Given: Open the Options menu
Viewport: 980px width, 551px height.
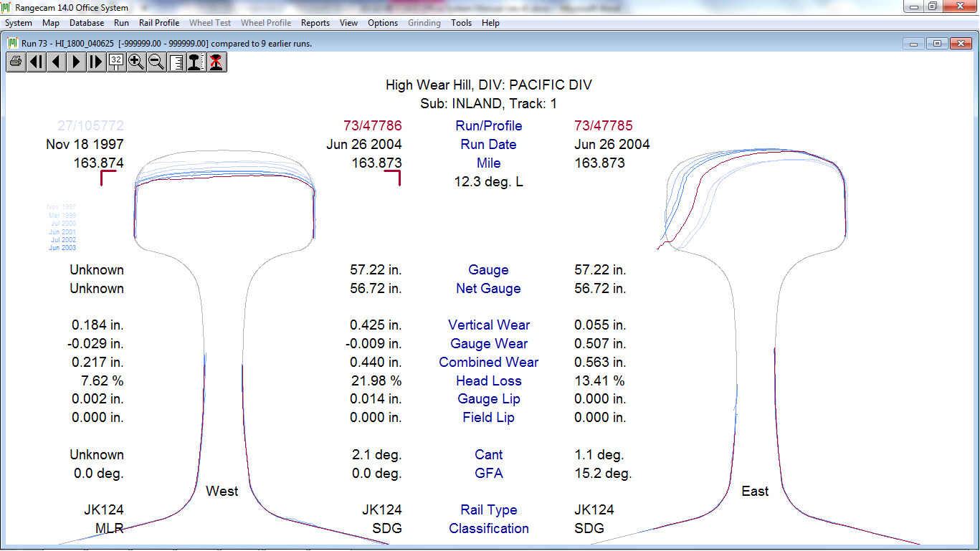Looking at the screenshot, I should (x=383, y=23).
